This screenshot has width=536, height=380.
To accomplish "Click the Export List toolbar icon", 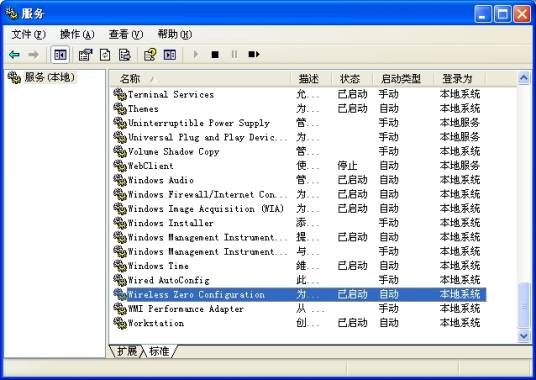I will coord(124,55).
